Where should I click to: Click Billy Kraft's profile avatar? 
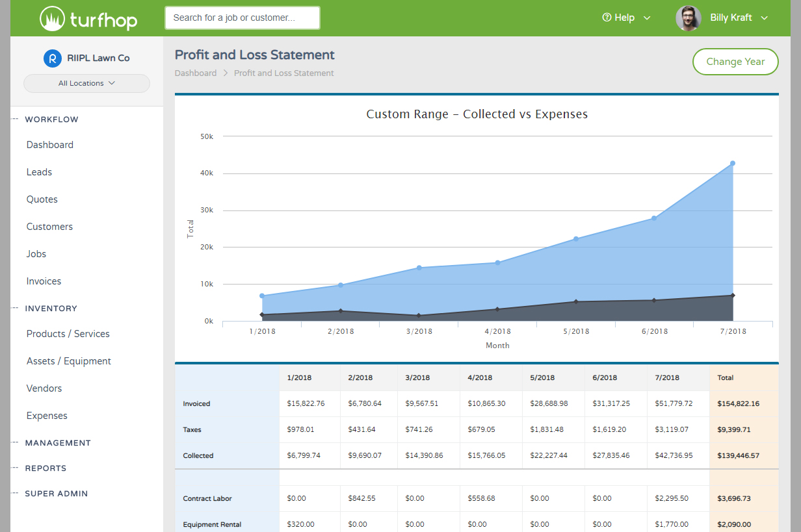tap(689, 18)
